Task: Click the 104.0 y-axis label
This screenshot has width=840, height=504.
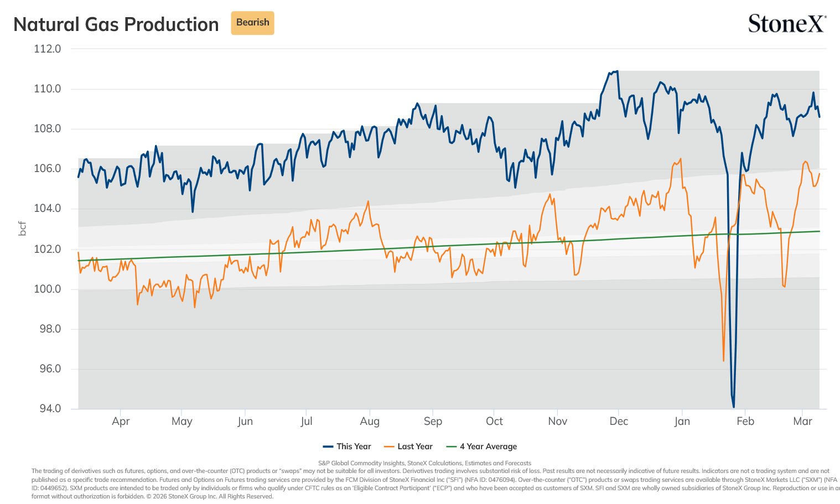Action: click(48, 209)
